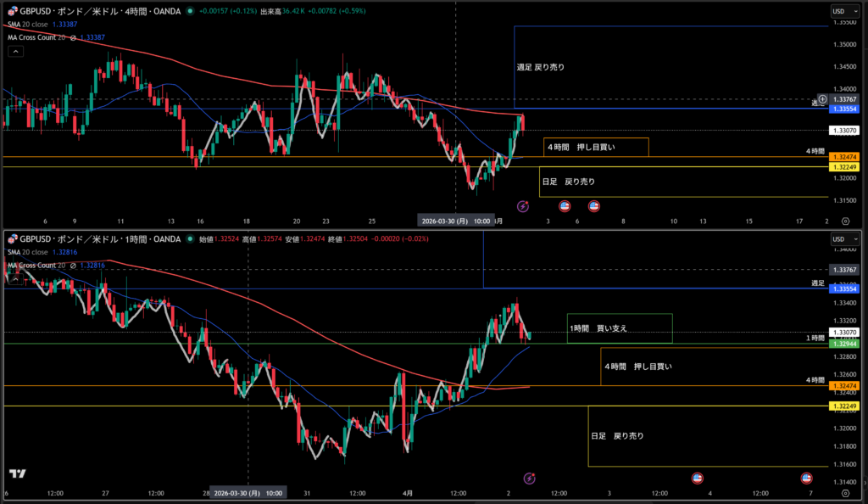The height and width of the screenshot is (504, 868).
Task: Open the GBPUSD 4時間 symbol title
Action: 92,11
